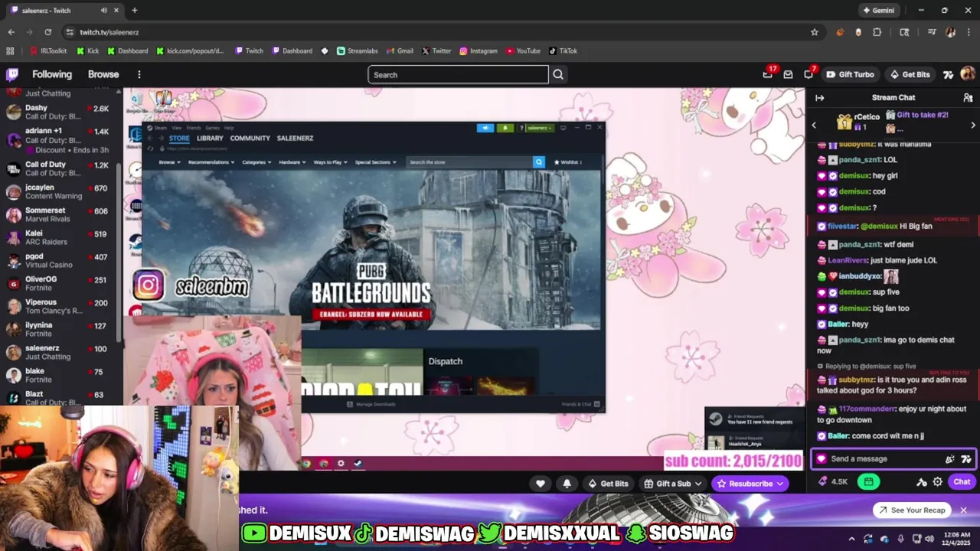Click the Steam store search magnifier

[539, 162]
